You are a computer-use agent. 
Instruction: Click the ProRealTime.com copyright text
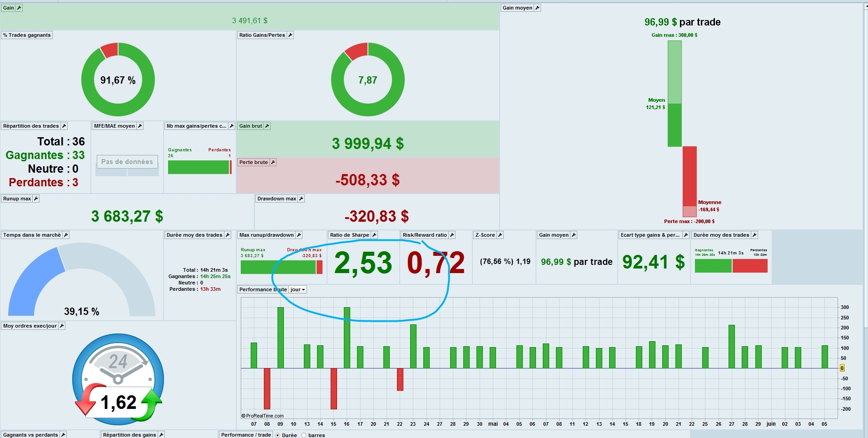coord(263,416)
